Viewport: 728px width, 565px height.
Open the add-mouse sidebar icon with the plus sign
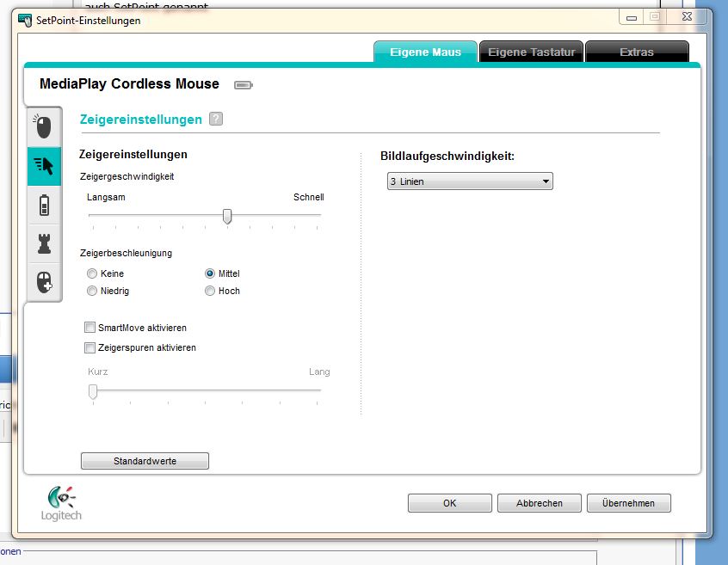[x=44, y=282]
